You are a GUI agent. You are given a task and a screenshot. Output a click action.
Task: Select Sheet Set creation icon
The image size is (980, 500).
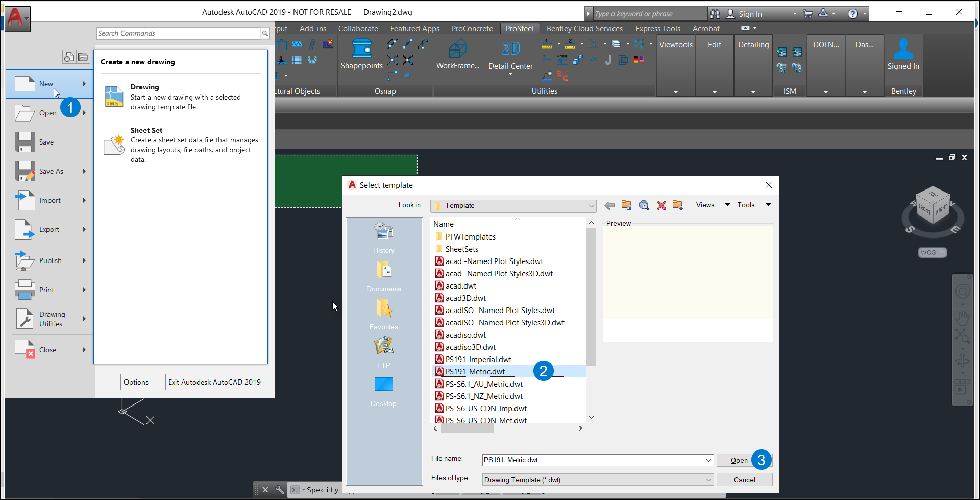point(114,145)
